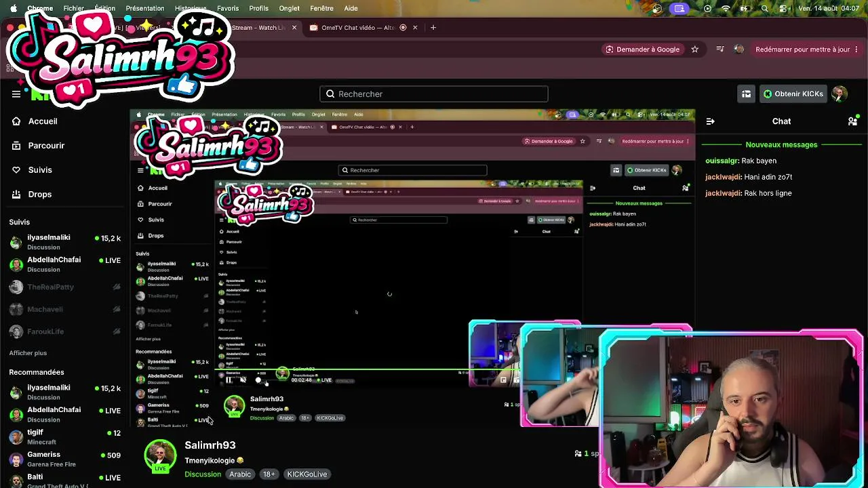Open the macOS Control Center icon
868x488 pixels.
[x=783, y=8]
